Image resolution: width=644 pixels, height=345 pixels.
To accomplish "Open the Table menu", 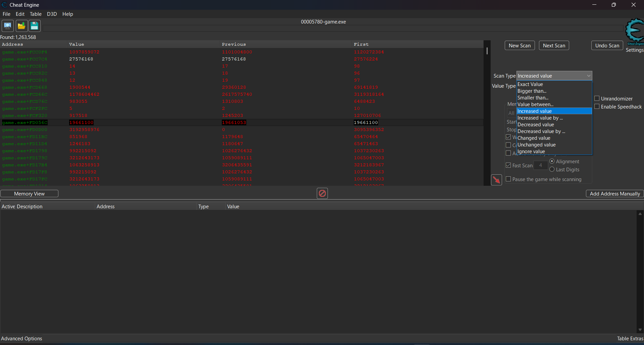I will click(36, 14).
